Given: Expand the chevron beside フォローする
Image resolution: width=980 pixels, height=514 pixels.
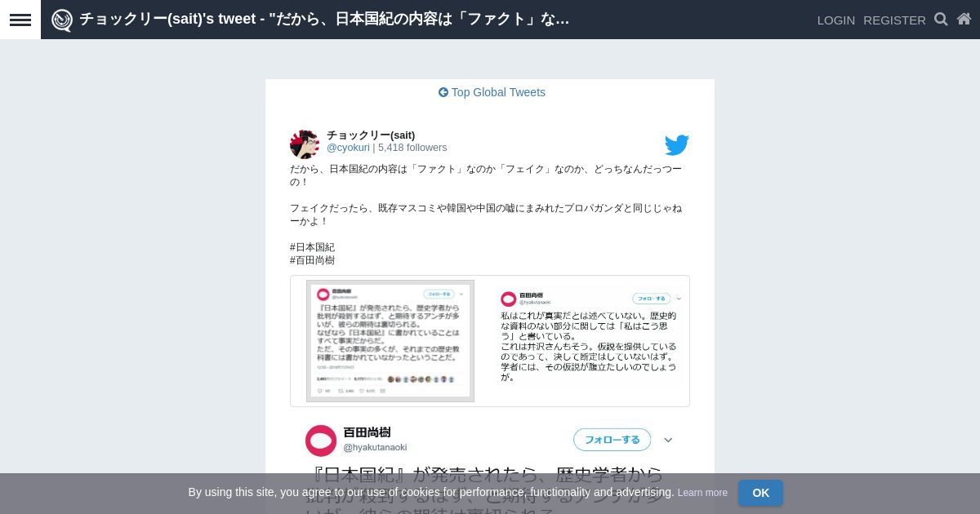Looking at the screenshot, I should click(x=668, y=440).
